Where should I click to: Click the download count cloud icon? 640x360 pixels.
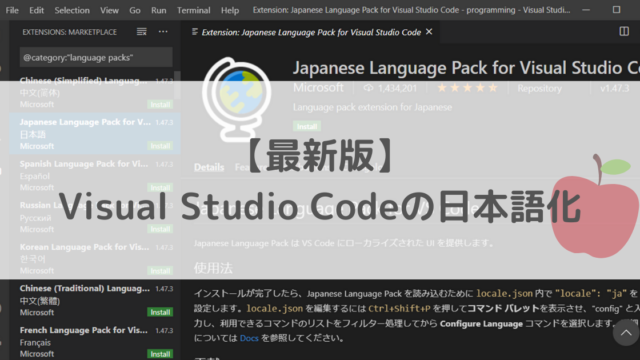click(x=369, y=88)
